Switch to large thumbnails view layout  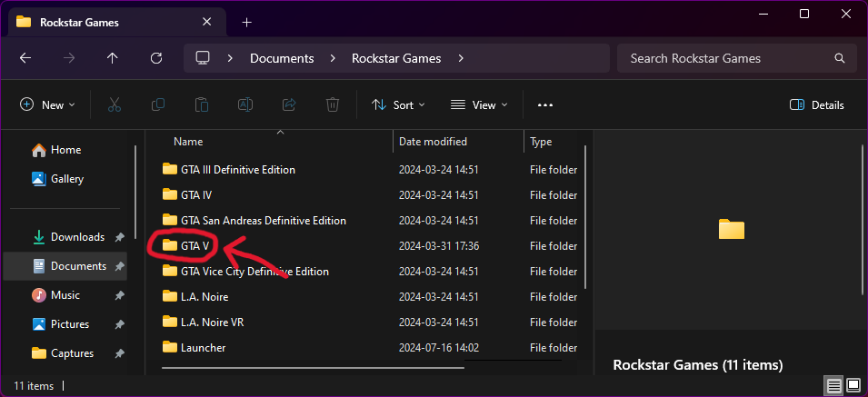(853, 385)
